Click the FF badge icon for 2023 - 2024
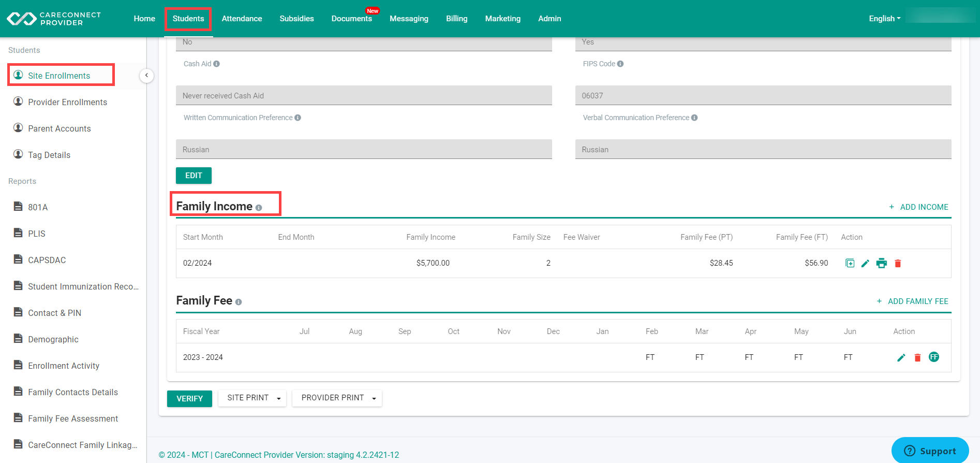 pos(934,357)
